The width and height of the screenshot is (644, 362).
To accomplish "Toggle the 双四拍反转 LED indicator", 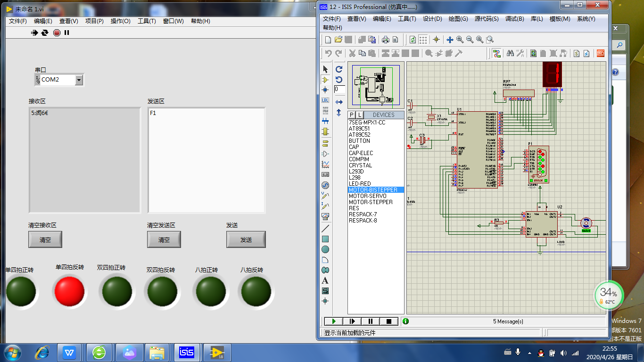I will click(x=163, y=291).
